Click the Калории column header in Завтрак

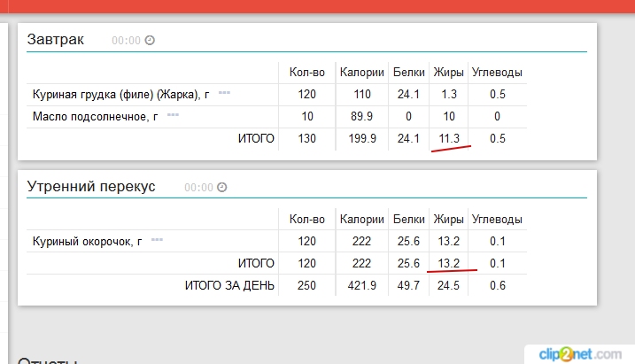coord(361,72)
